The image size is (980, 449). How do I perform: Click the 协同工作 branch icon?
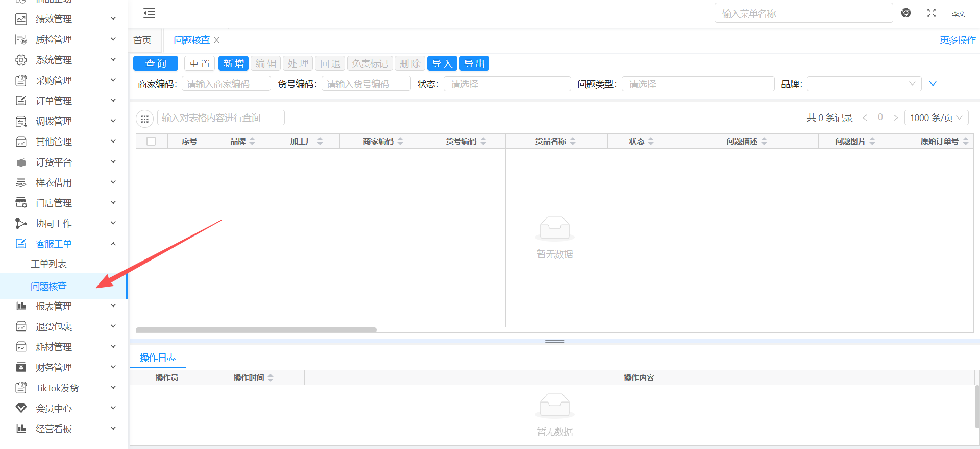click(21, 223)
